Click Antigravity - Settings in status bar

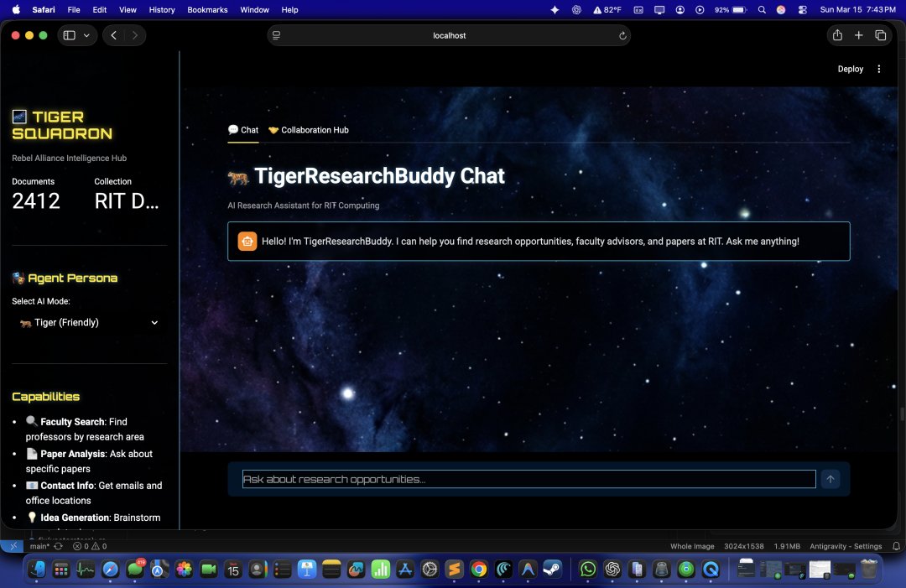pos(846,546)
